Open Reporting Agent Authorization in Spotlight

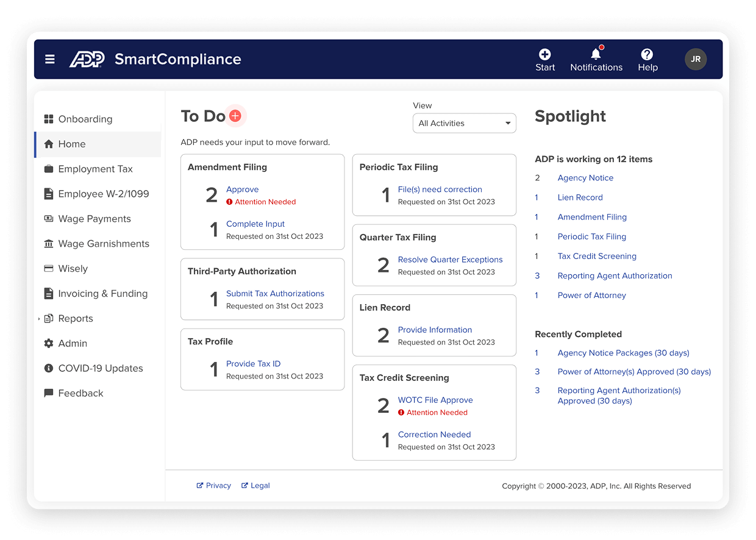615,276
